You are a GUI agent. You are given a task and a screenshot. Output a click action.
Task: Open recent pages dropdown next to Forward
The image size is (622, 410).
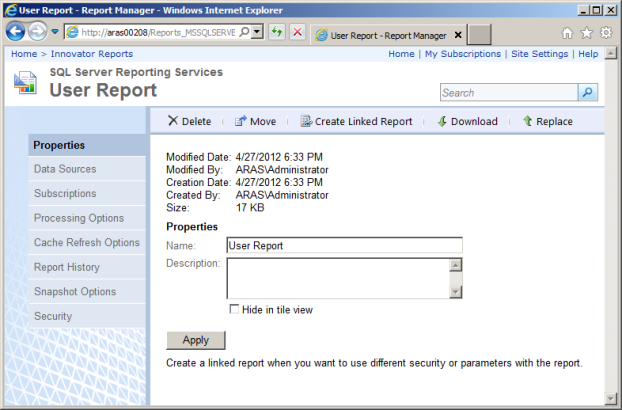point(55,32)
